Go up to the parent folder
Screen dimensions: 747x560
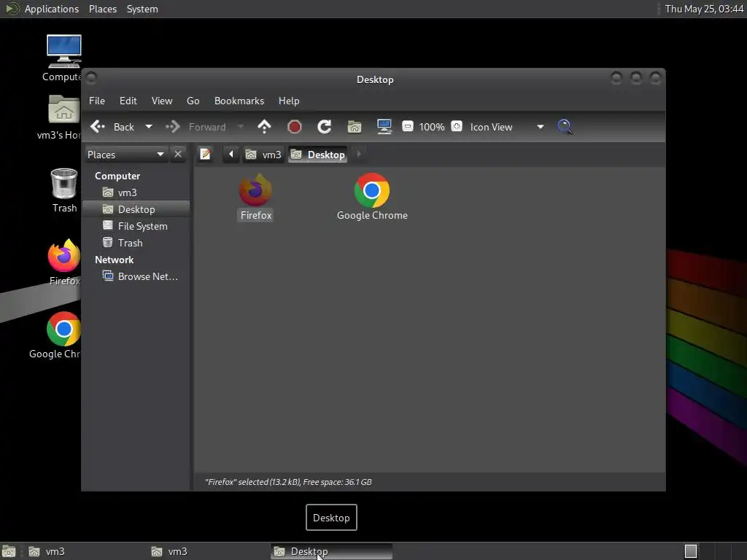[x=264, y=127]
